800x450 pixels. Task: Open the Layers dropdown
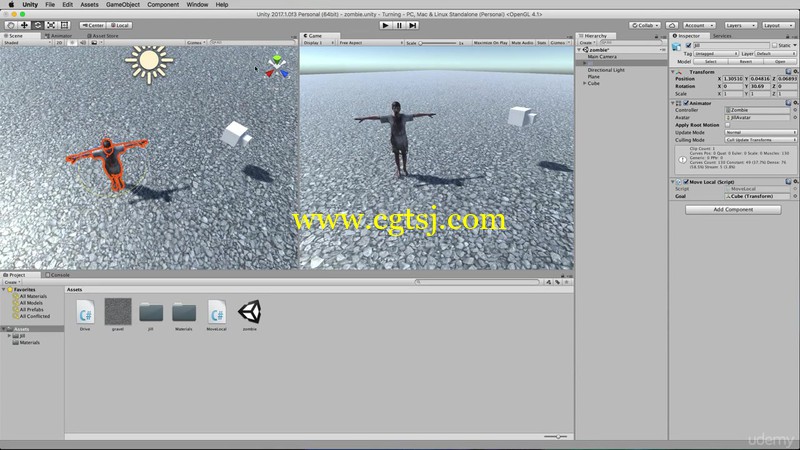coord(740,25)
